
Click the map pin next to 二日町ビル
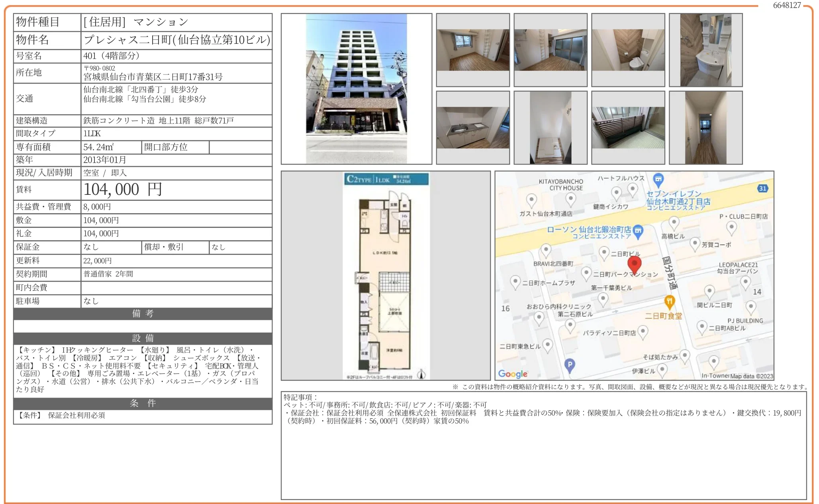coord(604,253)
